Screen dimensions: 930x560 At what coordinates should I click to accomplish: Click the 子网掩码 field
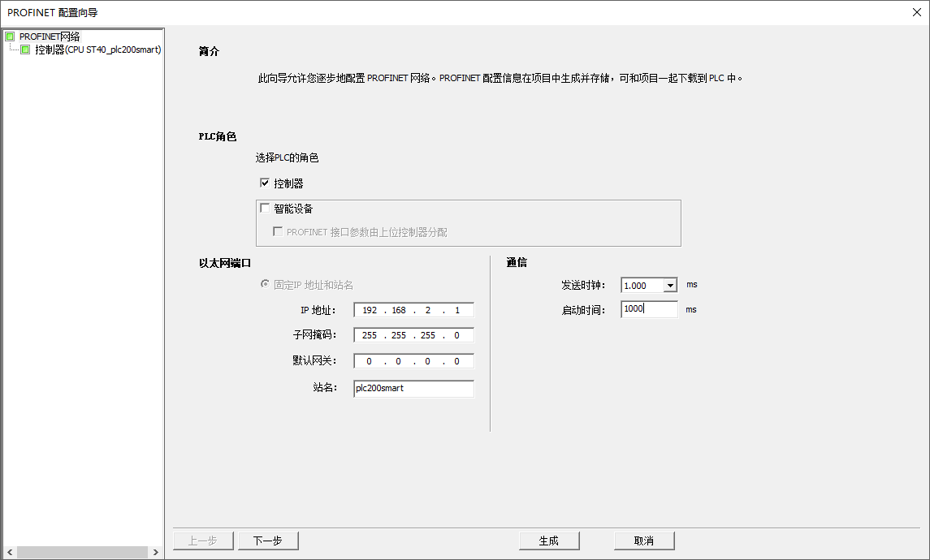point(414,335)
